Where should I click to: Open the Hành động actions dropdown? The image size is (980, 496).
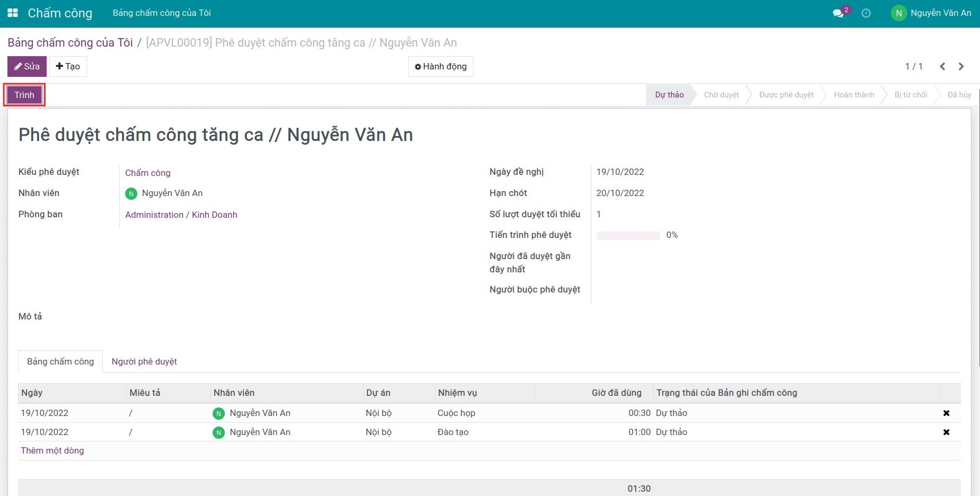pos(441,66)
